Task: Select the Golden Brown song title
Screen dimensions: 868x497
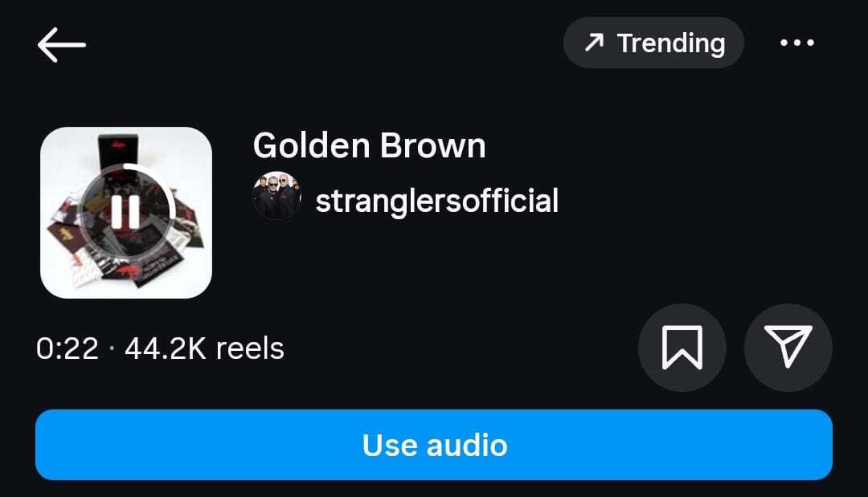Action: point(369,146)
